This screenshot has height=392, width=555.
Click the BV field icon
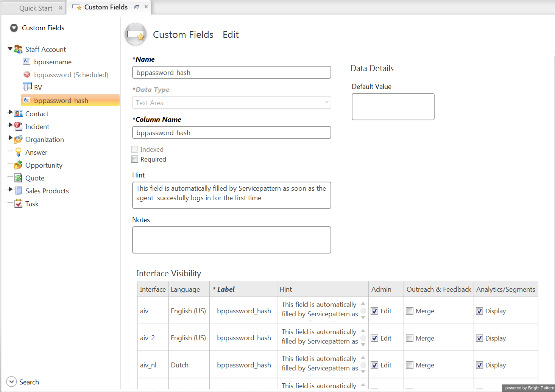pyautogui.click(x=27, y=87)
